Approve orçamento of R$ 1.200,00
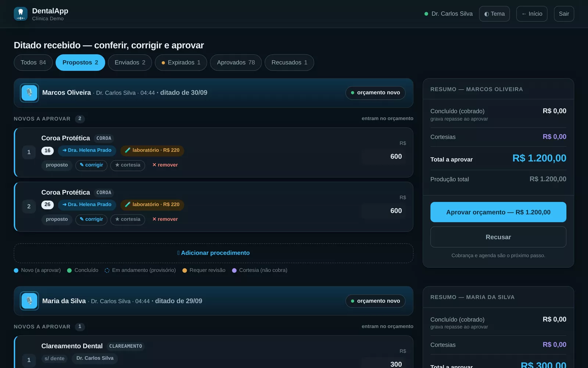The width and height of the screenshot is (588, 368). [x=498, y=212]
